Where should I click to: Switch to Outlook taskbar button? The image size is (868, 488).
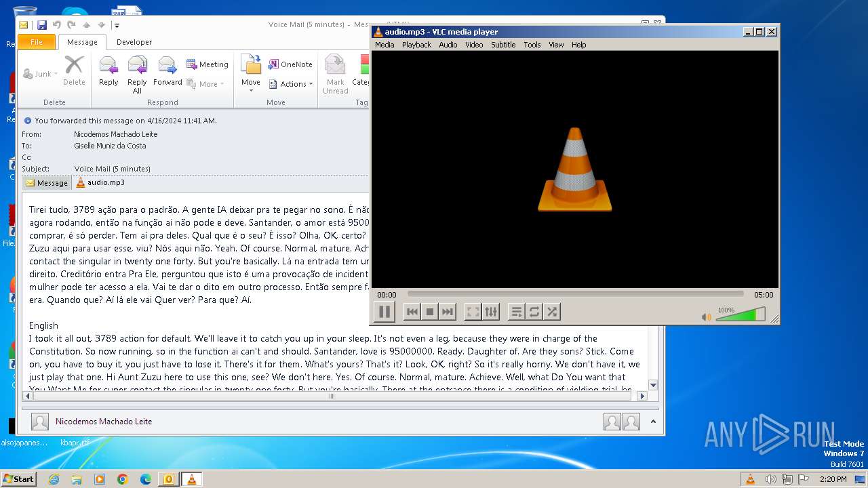pos(168,479)
